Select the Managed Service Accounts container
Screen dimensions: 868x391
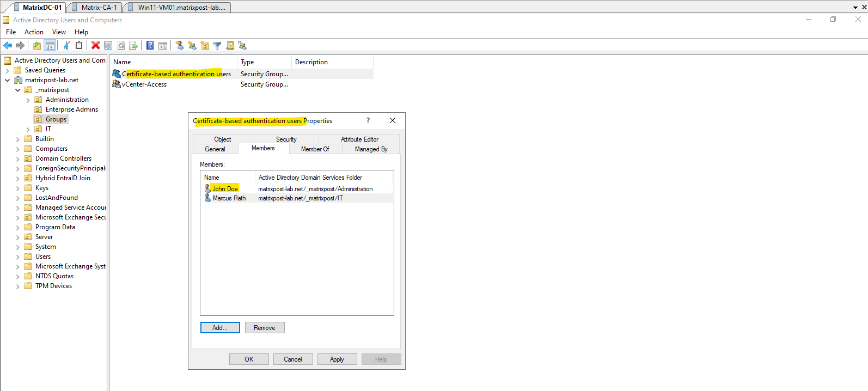click(x=71, y=207)
